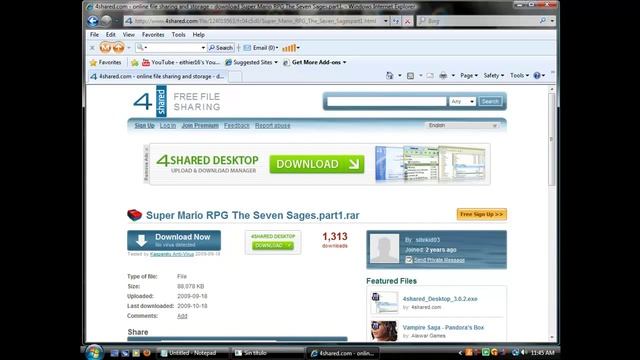Click the orange up-arrow toolbar icon
Viewport: 640px width, 360px height.
[x=119, y=48]
